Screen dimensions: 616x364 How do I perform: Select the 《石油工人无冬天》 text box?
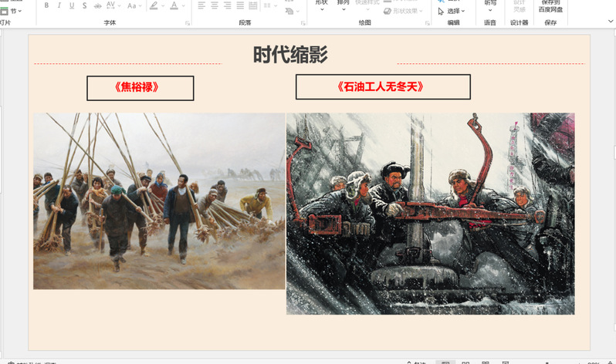point(383,86)
